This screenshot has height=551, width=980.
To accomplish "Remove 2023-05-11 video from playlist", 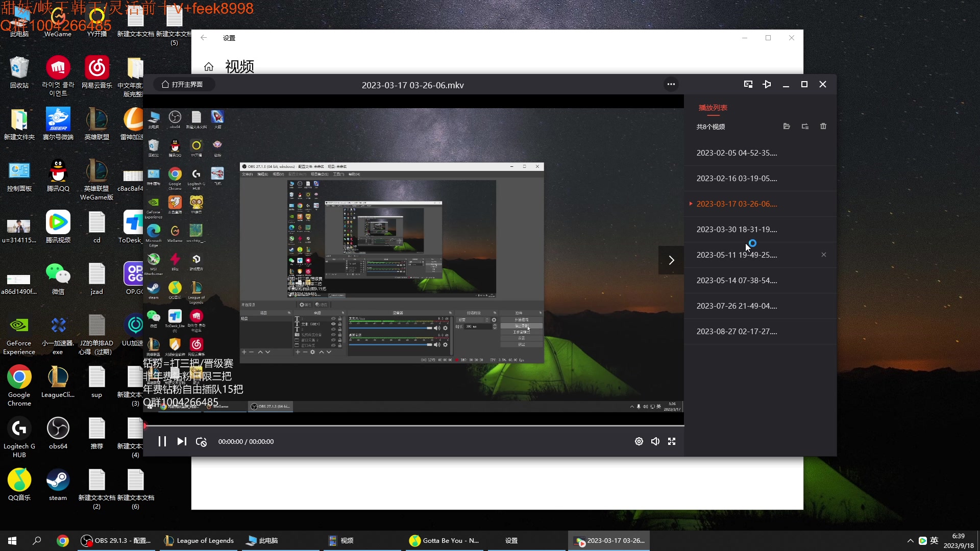I will (824, 255).
